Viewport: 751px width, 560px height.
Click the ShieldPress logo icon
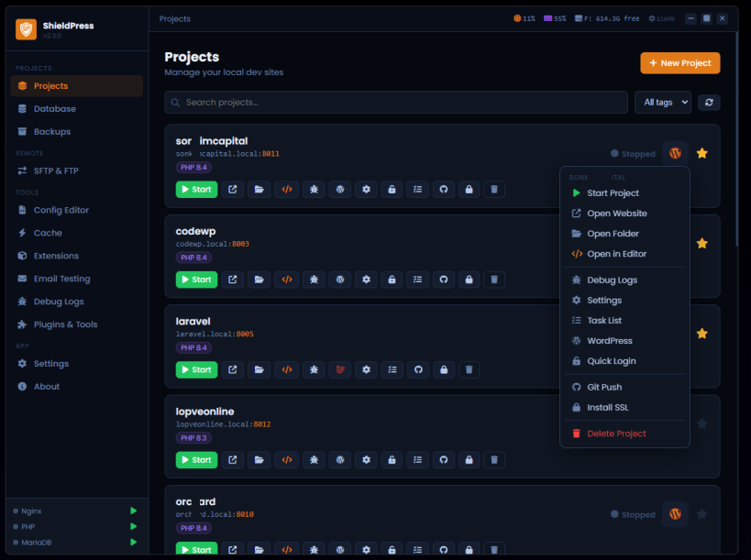click(x=26, y=29)
